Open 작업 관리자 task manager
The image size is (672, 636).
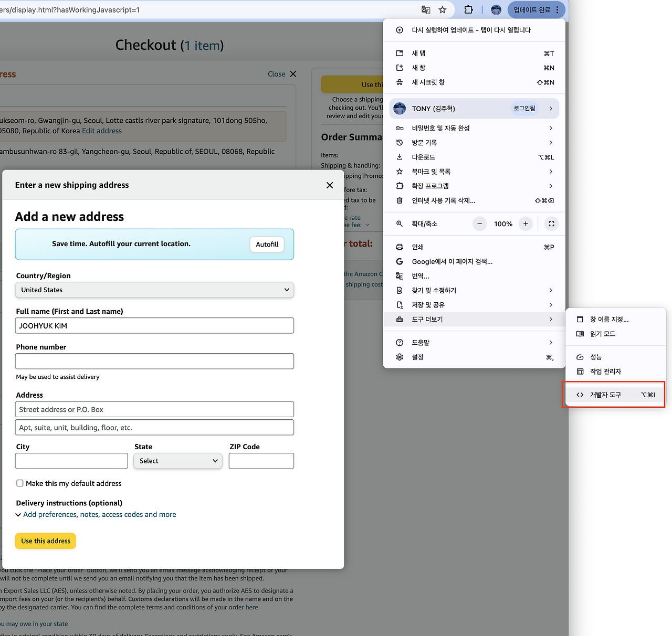click(x=616, y=372)
